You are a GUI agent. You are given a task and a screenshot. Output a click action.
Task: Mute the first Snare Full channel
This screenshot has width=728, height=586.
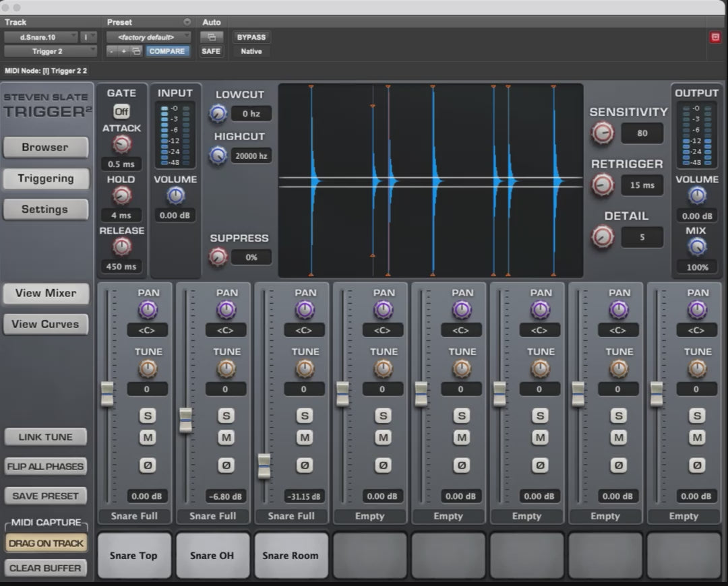pyautogui.click(x=148, y=438)
